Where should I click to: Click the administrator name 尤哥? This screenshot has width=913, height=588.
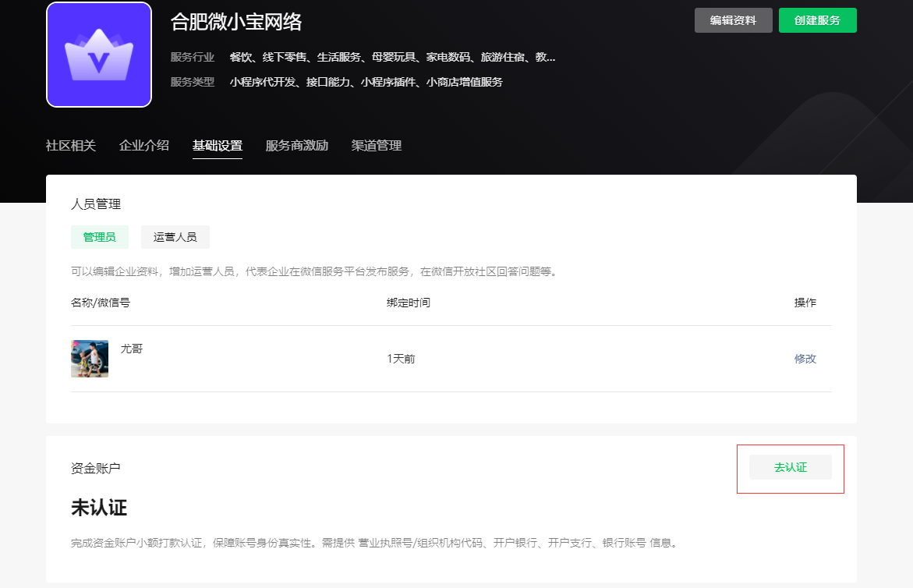click(132, 349)
